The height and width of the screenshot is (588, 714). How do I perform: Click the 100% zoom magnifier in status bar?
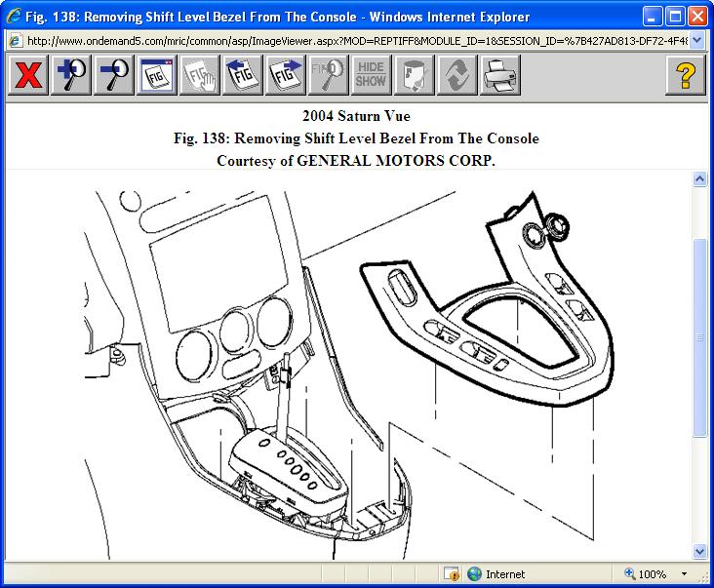[630, 573]
